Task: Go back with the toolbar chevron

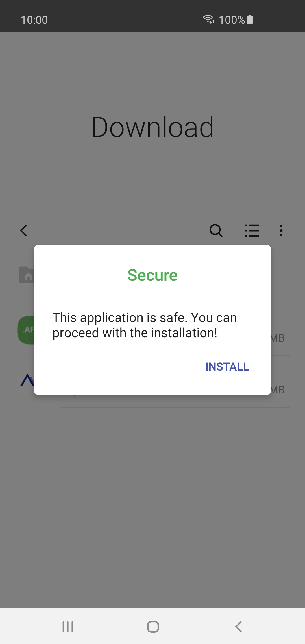Action: [x=24, y=230]
